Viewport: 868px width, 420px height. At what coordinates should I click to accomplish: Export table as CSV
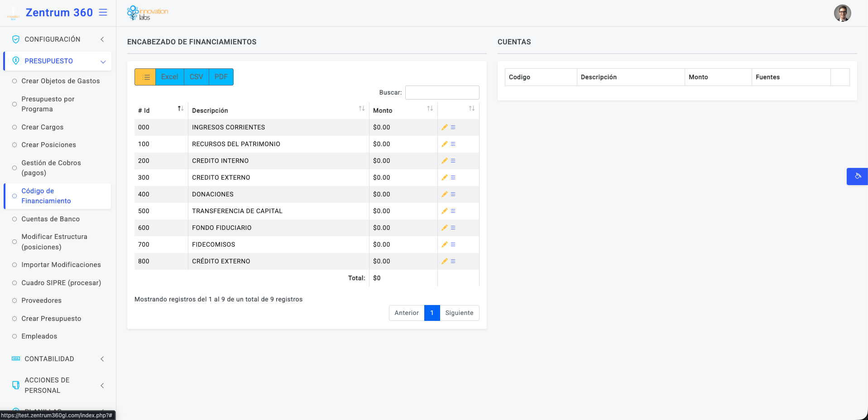coord(197,77)
